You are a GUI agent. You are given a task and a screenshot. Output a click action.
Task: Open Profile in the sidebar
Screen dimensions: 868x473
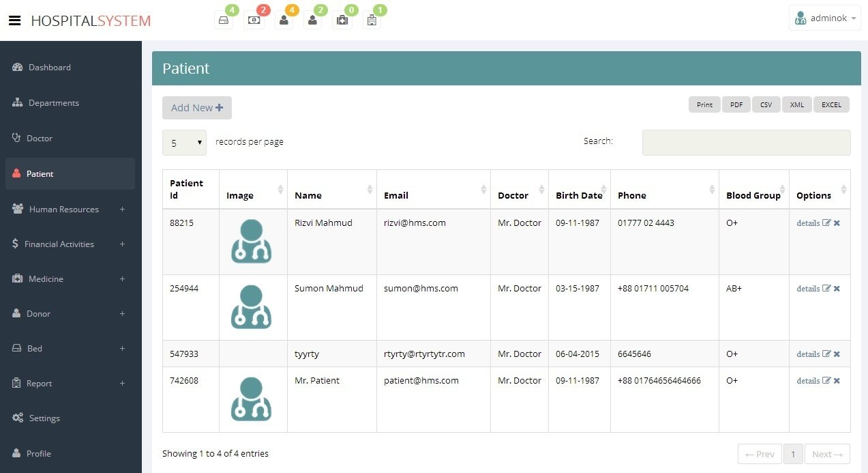[70, 454]
